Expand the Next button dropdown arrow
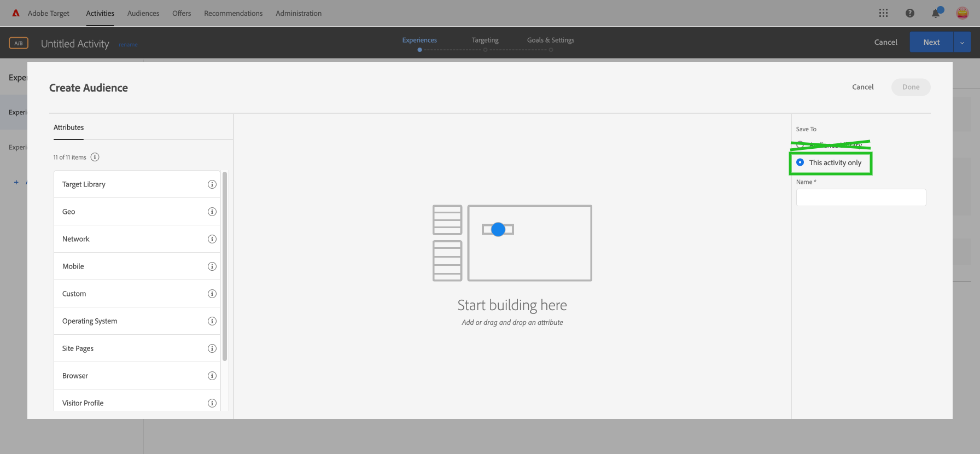The height and width of the screenshot is (454, 980). (962, 42)
